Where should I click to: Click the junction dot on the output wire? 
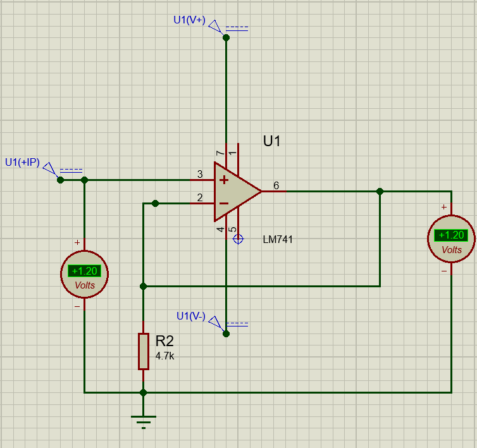point(380,192)
